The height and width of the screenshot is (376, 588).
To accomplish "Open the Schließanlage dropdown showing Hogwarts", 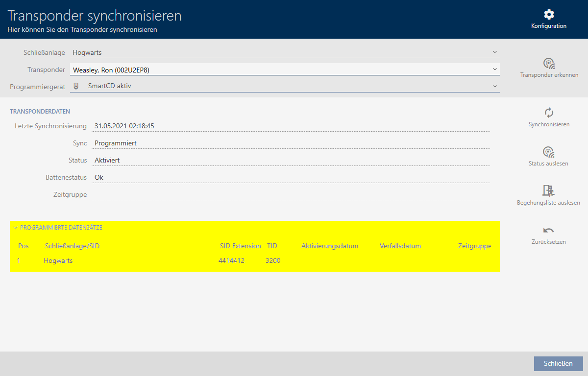I will pyautogui.click(x=284, y=52).
